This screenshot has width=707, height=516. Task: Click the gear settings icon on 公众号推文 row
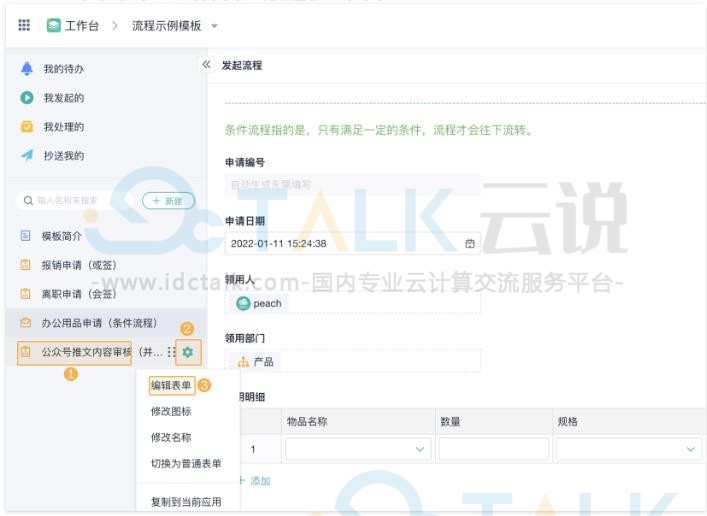pos(188,352)
